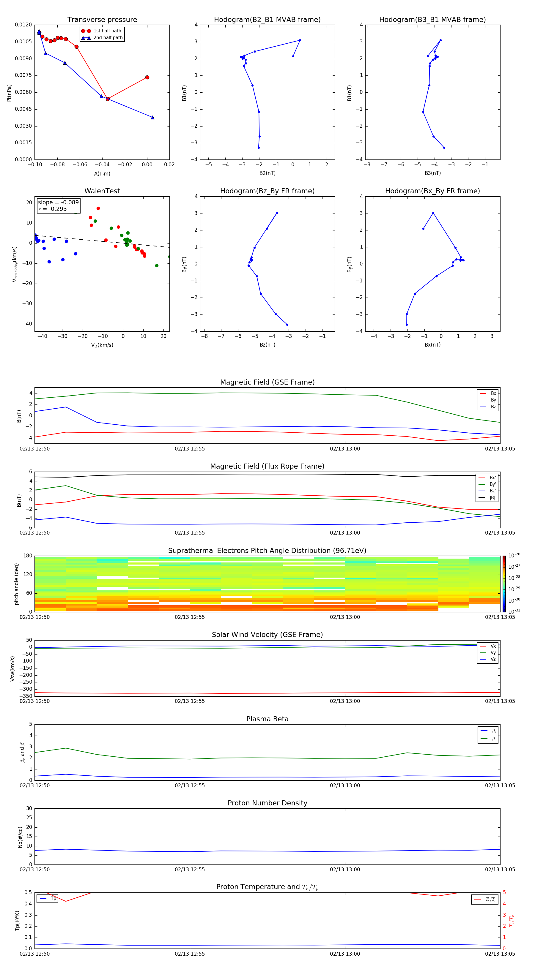535x980 pixels.
Task: Click the 'Bx' legend entry in GSE magnetic field plot
Action: coord(488,393)
